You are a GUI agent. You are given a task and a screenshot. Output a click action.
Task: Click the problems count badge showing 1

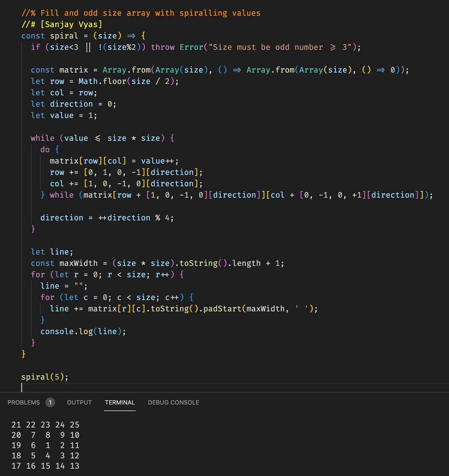tap(50, 402)
